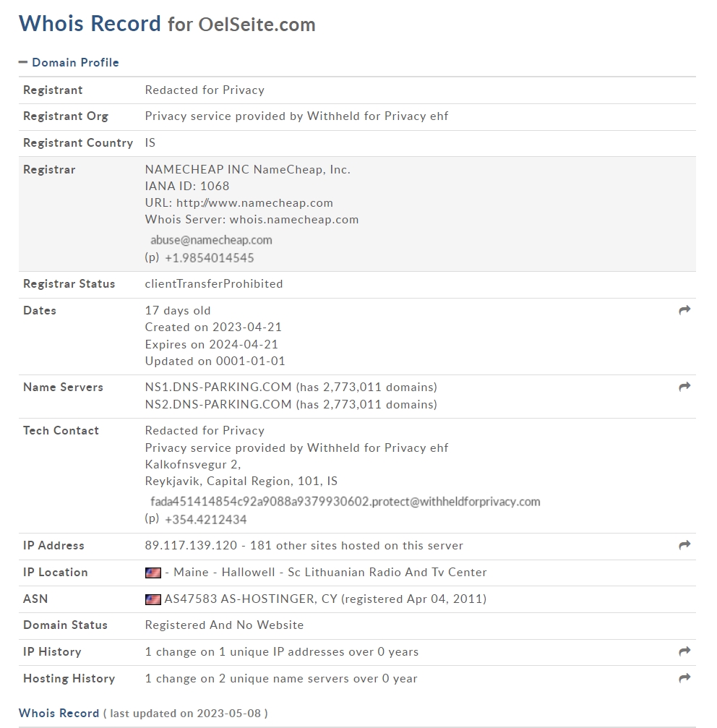This screenshot has width=717, height=728.
Task: Click the arrow icon beside Name Servers
Action: [684, 387]
